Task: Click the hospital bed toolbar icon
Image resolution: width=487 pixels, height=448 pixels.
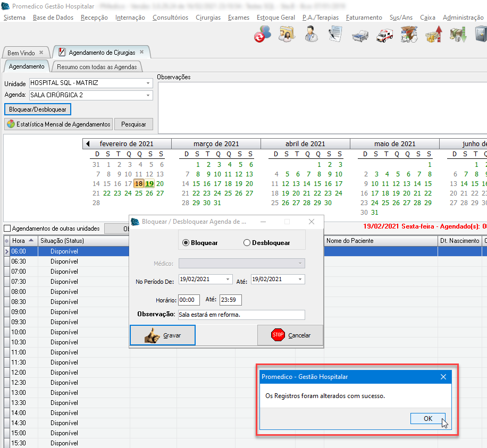Action: (x=360, y=35)
